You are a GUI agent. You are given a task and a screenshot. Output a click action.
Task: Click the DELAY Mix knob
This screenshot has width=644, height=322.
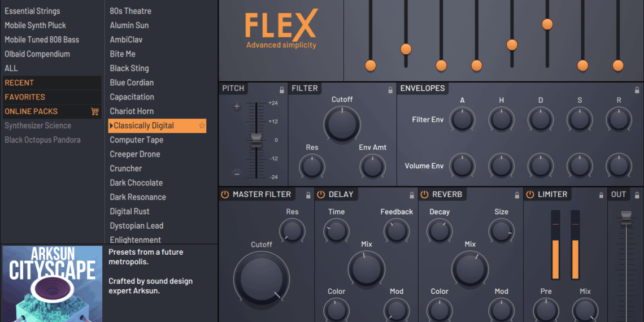pos(367,269)
